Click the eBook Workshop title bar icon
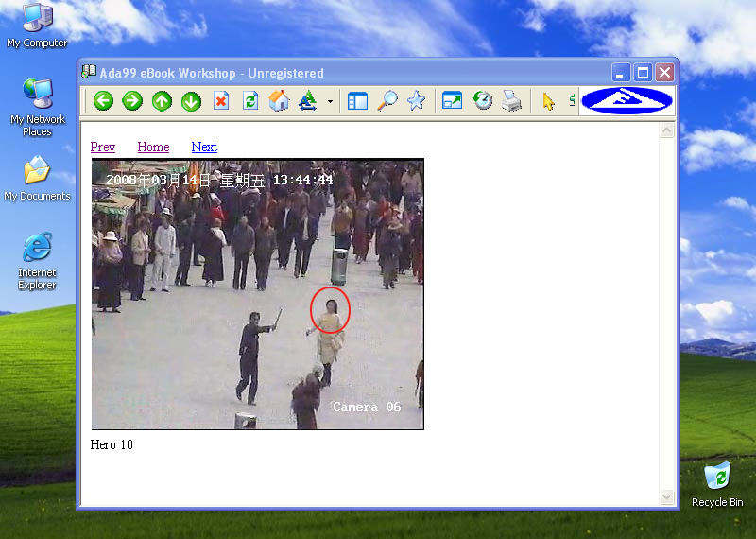Viewport: 756px width, 539px height. (89, 72)
